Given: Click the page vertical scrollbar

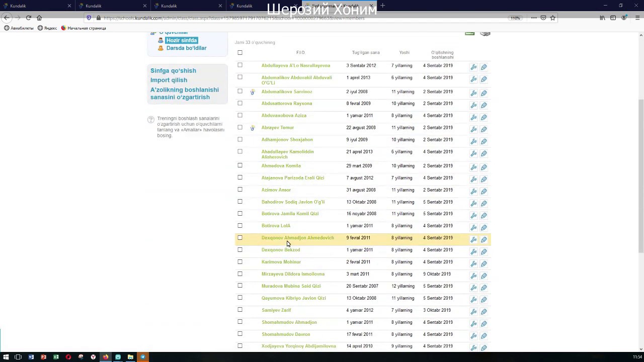Looking at the screenshot, I should [641, 176].
